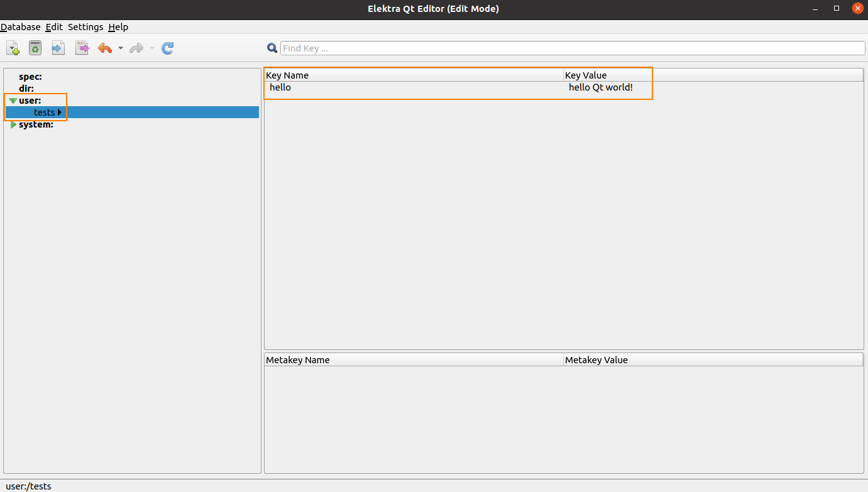Viewport: 868px width, 492px height.
Task: Open the Redo history dropdown arrow
Action: (x=152, y=48)
